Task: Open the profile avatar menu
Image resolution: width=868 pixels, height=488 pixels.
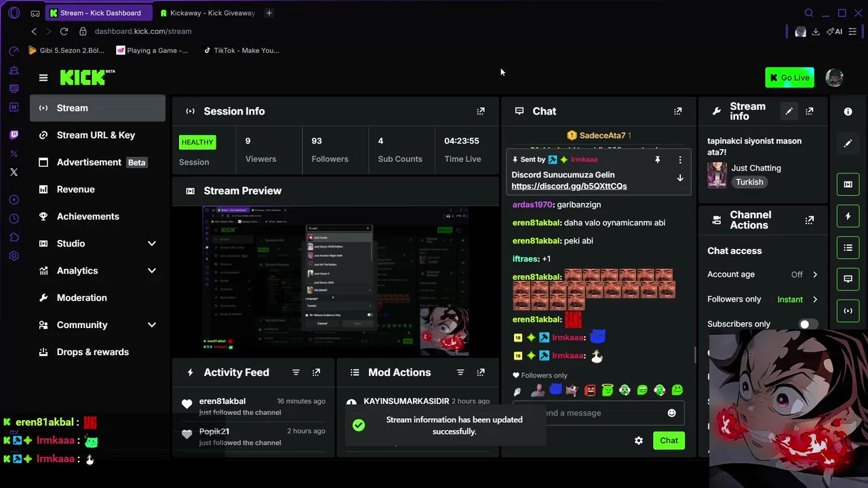Action: (x=835, y=78)
